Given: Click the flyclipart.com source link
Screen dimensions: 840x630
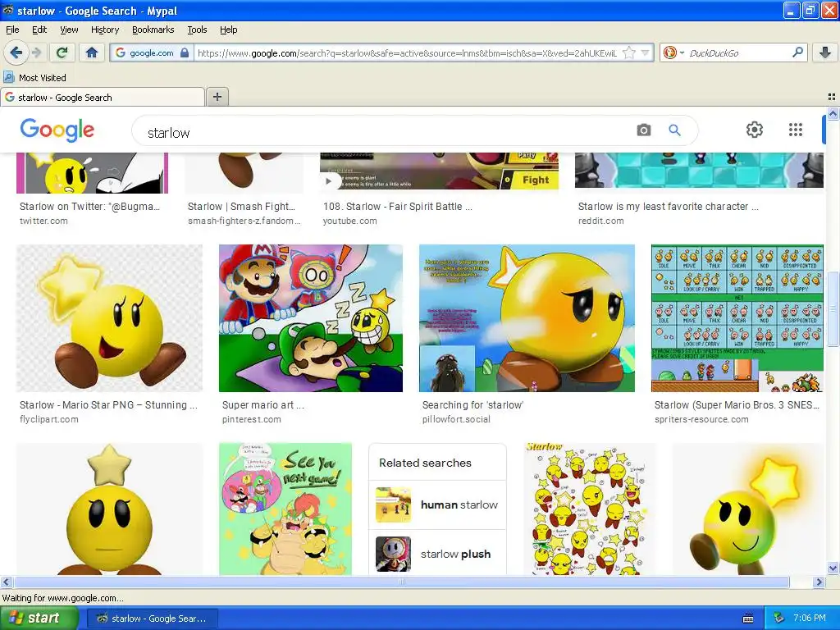Looking at the screenshot, I should [x=48, y=419].
